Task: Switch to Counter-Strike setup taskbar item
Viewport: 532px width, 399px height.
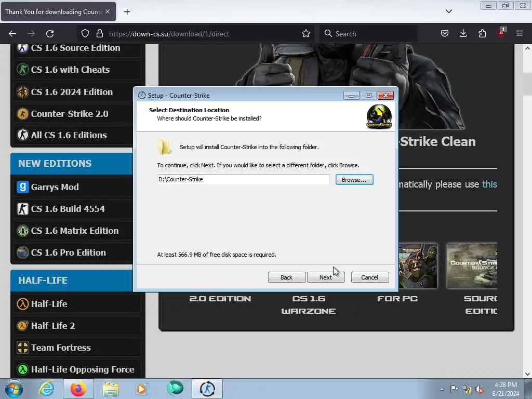Action: pyautogui.click(x=207, y=389)
